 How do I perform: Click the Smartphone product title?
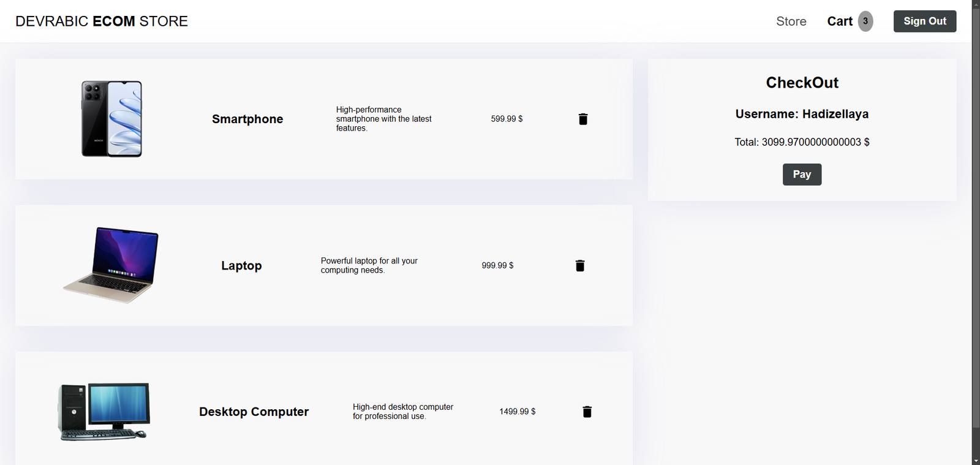pyautogui.click(x=247, y=119)
